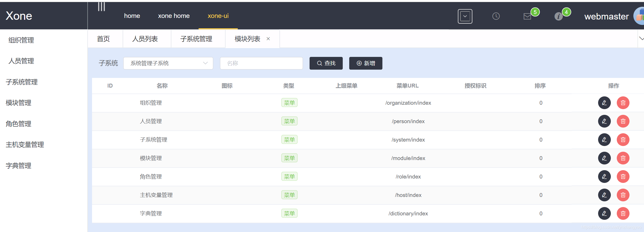Delete the 角色管理 row
This screenshot has height=232, width=644.
(x=623, y=177)
